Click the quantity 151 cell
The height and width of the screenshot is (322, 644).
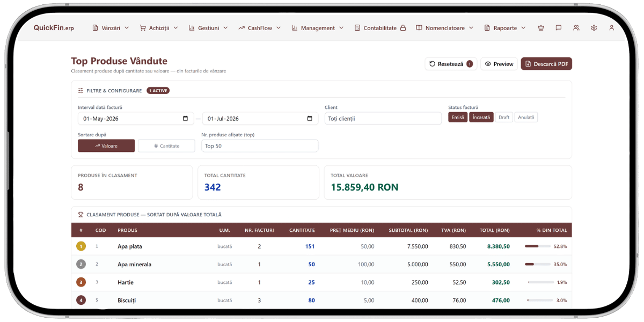click(x=310, y=246)
